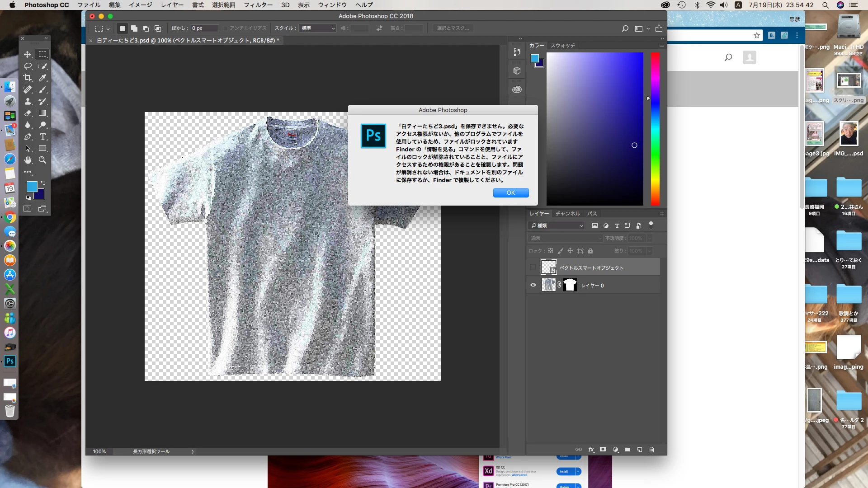
Task: Open the blend mode 通常 dropdown
Action: pyautogui.click(x=565, y=238)
